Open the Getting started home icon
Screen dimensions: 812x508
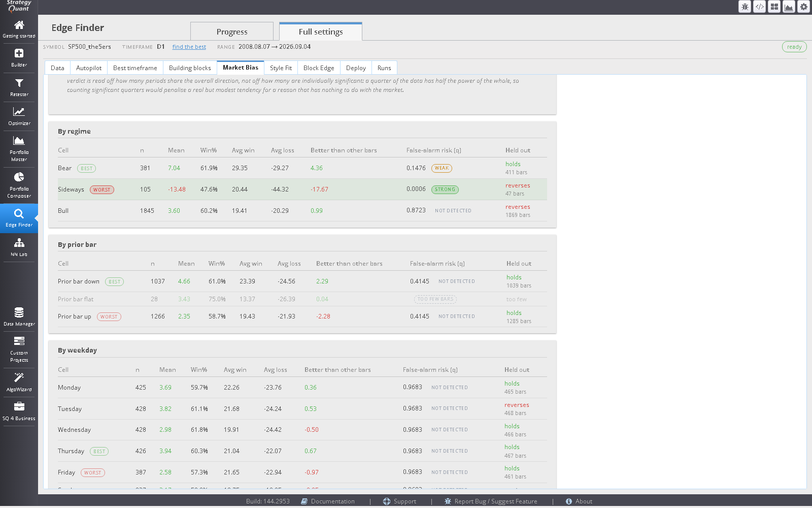[x=19, y=25]
